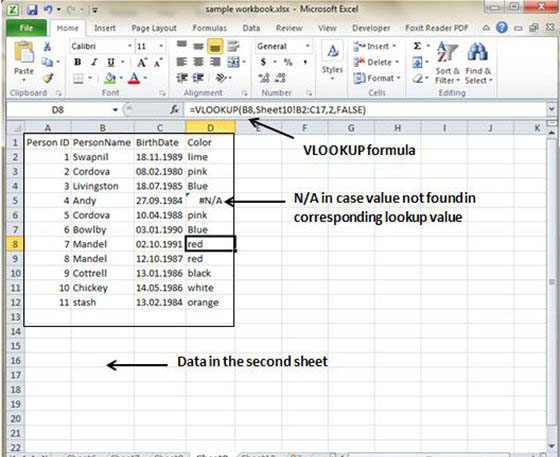The width and height of the screenshot is (560, 457).
Task: Open the File tab
Action: pyautogui.click(x=26, y=28)
